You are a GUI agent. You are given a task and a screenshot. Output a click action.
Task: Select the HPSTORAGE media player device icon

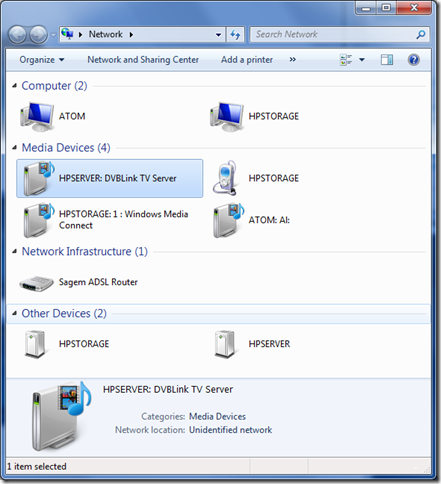click(x=225, y=178)
